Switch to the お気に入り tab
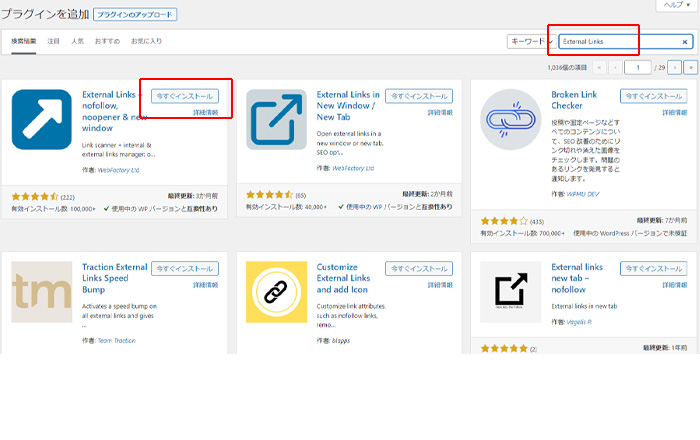This screenshot has height=440, width=700. coord(146,41)
